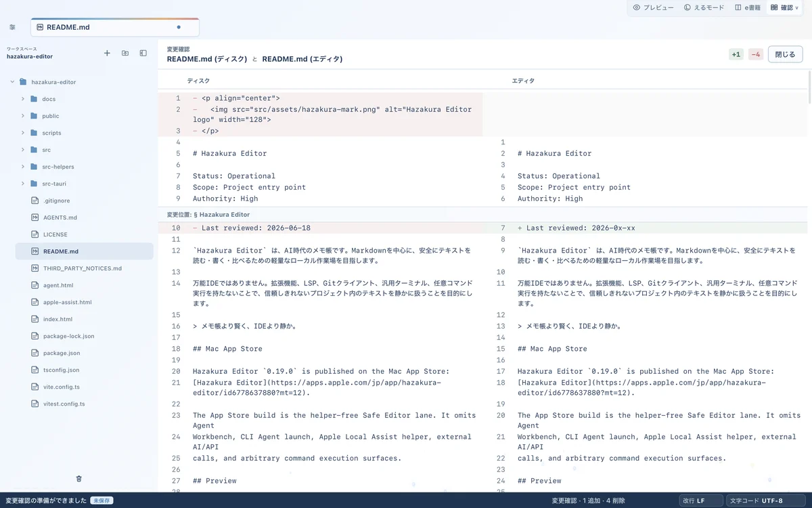Expand the src folder chevron
The height and width of the screenshot is (508, 812).
coord(23,150)
